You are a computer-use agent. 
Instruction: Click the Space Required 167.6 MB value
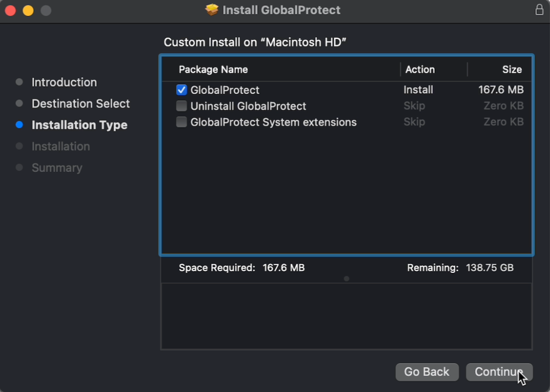283,268
